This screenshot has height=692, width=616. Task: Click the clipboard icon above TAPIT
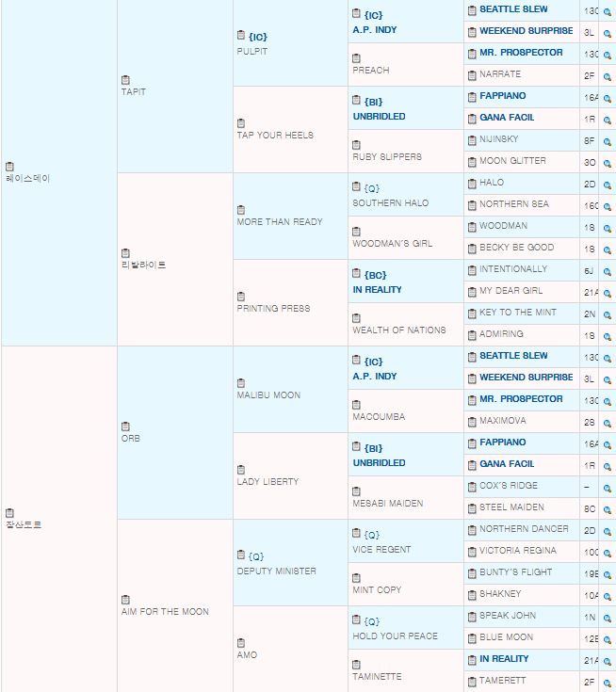click(x=126, y=80)
